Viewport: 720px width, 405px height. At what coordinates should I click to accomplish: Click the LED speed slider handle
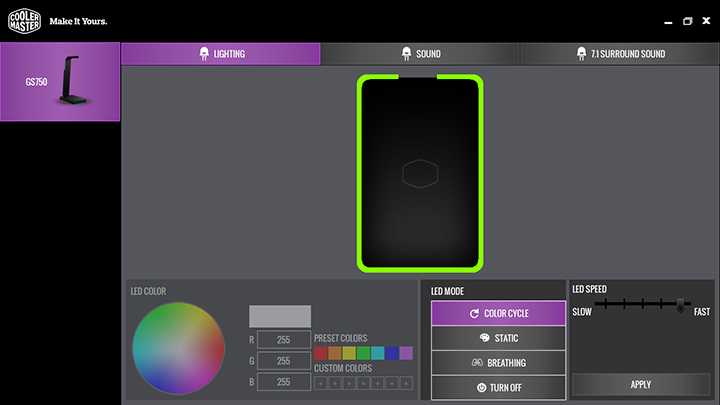point(680,304)
